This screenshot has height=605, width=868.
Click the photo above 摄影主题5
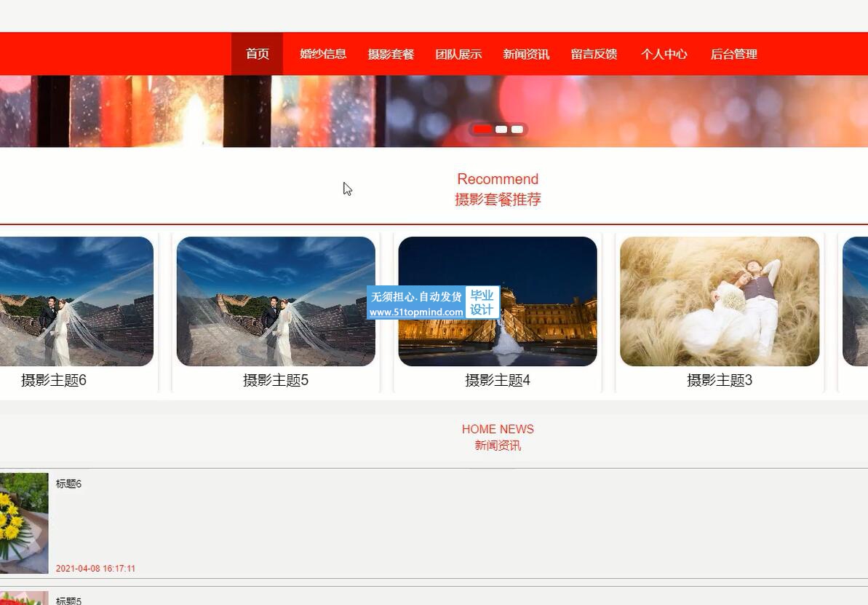[x=276, y=301]
